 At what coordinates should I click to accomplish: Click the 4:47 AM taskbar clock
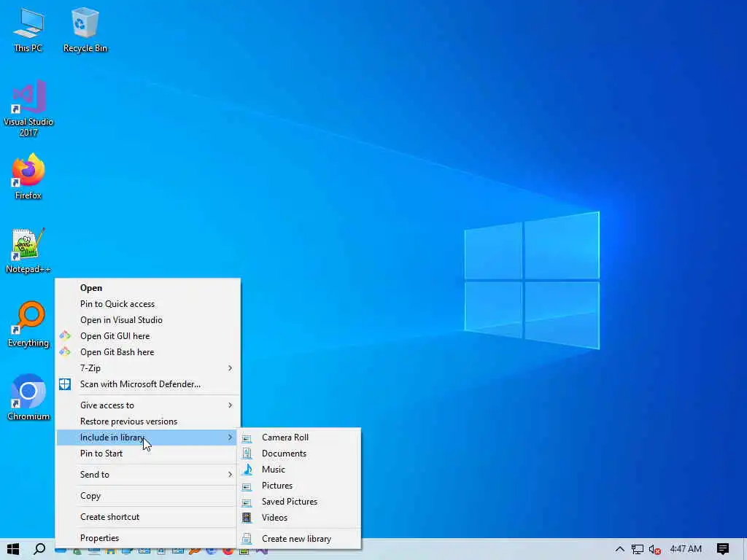686,549
